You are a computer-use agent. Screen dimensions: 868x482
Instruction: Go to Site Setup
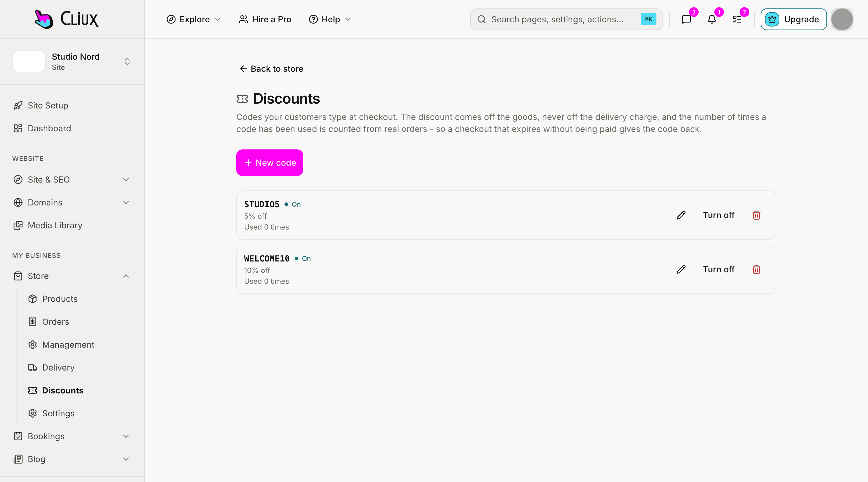point(72,105)
